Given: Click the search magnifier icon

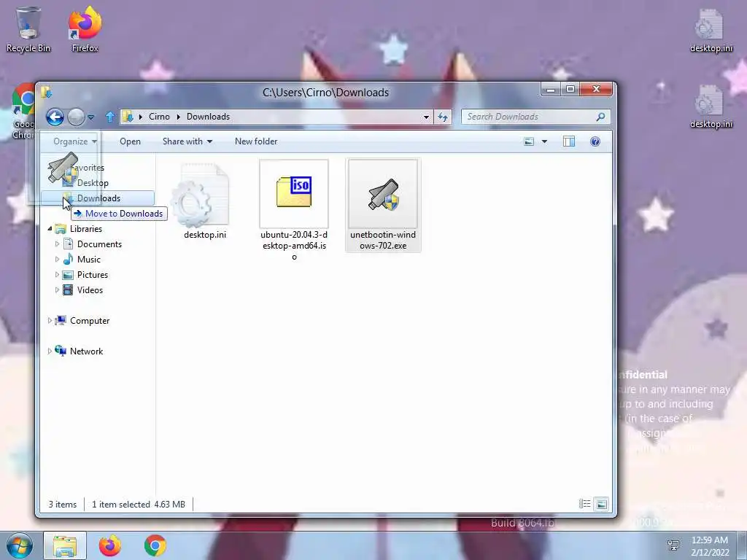Looking at the screenshot, I should click(x=601, y=117).
